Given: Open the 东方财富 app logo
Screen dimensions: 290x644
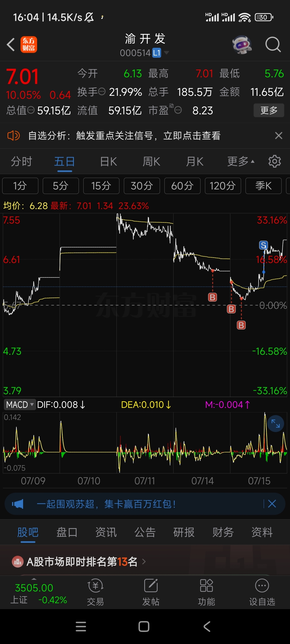Looking at the screenshot, I should coord(29,45).
